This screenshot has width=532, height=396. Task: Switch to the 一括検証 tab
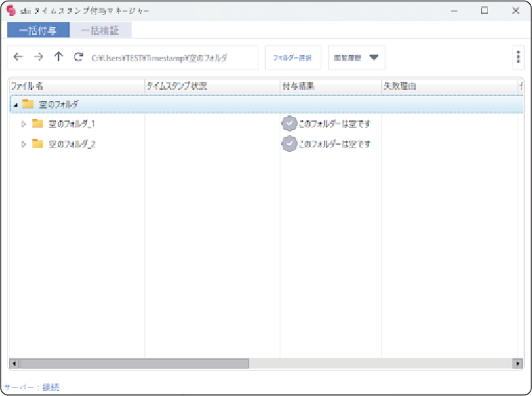100,31
